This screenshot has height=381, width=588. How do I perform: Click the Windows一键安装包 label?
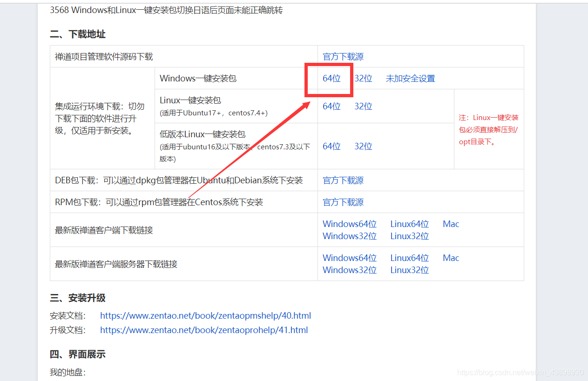198,79
